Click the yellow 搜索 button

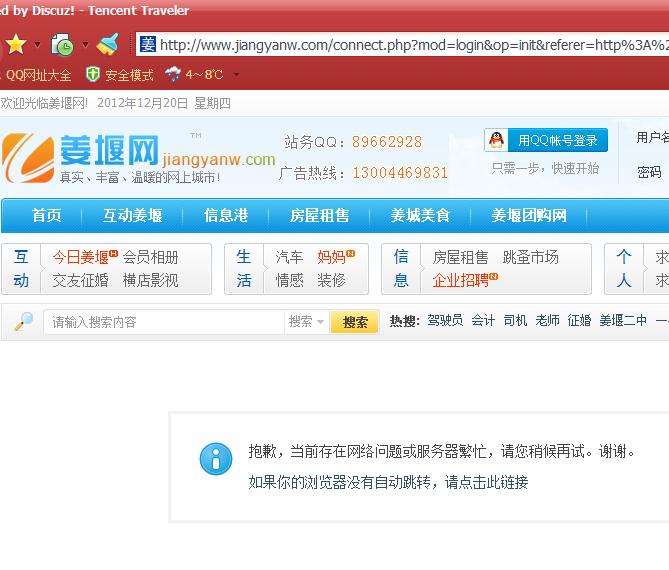(x=355, y=322)
